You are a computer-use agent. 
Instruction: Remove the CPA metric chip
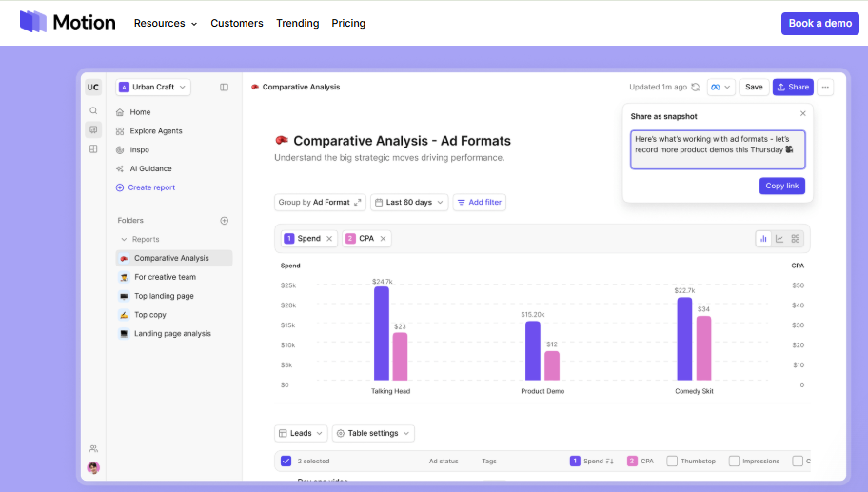coord(383,239)
